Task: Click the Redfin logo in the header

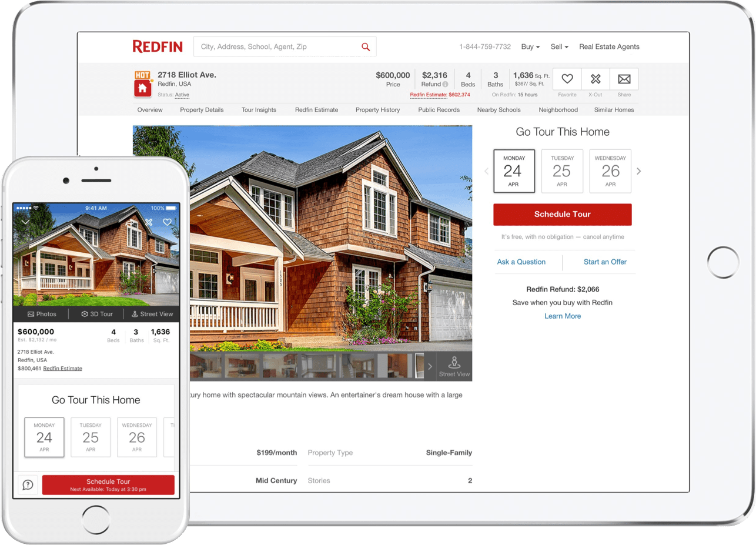Action: click(x=158, y=46)
